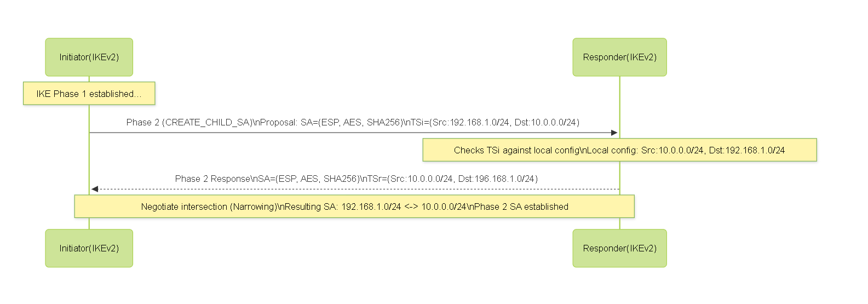Screen dimensions: 868x304
Task: Select the 'Checks TSi against local config' note
Action: click(619, 150)
